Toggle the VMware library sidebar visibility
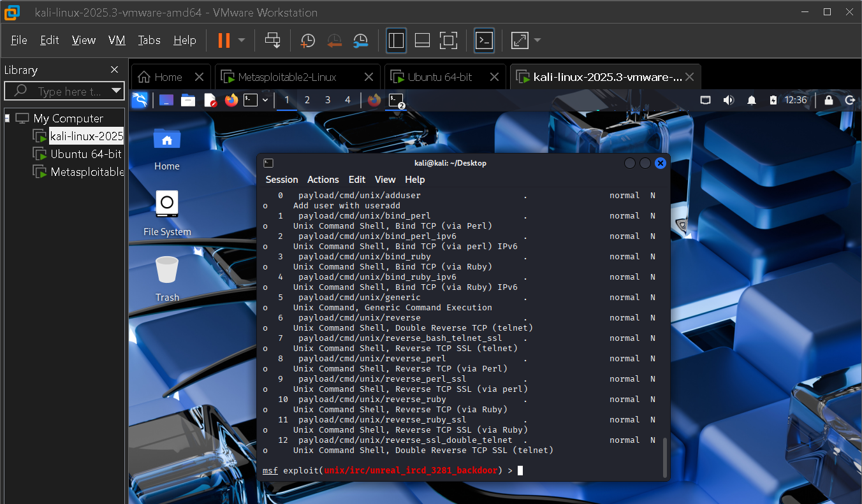Viewport: 862px width, 504px height. (396, 40)
